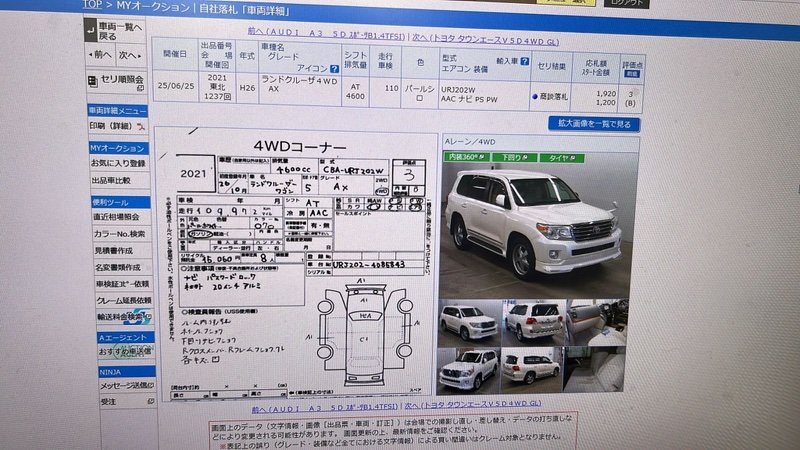Go to next vehicle with 次へ▸ button
Screen dimensions: 800x450
click(131, 55)
